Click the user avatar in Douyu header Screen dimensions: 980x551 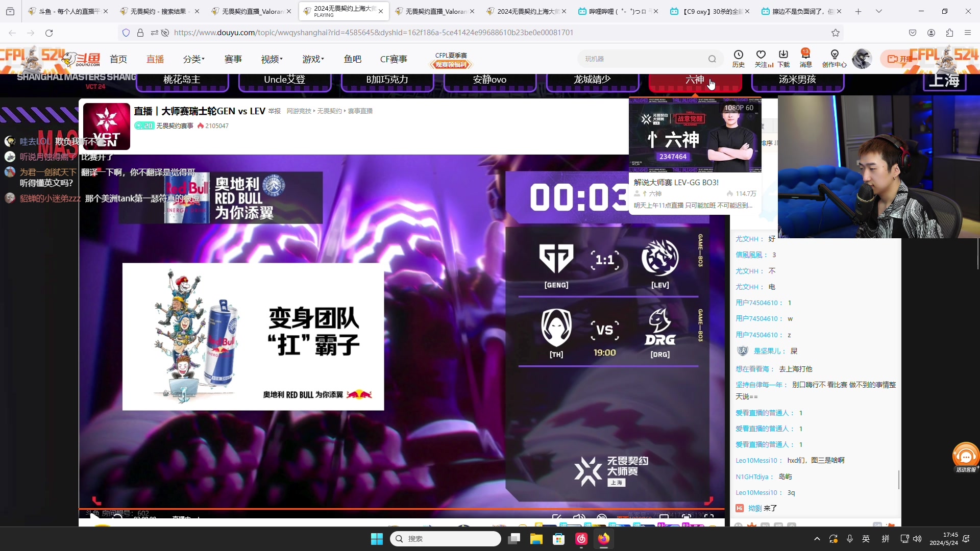(862, 59)
